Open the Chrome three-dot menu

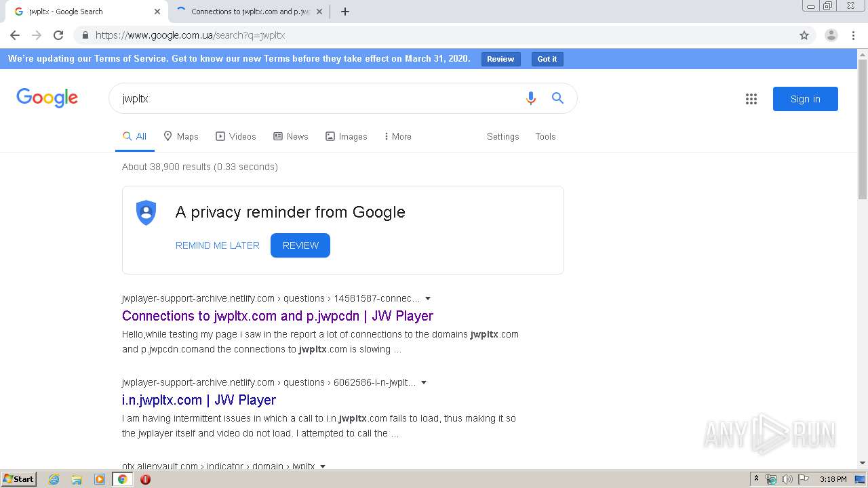(x=853, y=35)
